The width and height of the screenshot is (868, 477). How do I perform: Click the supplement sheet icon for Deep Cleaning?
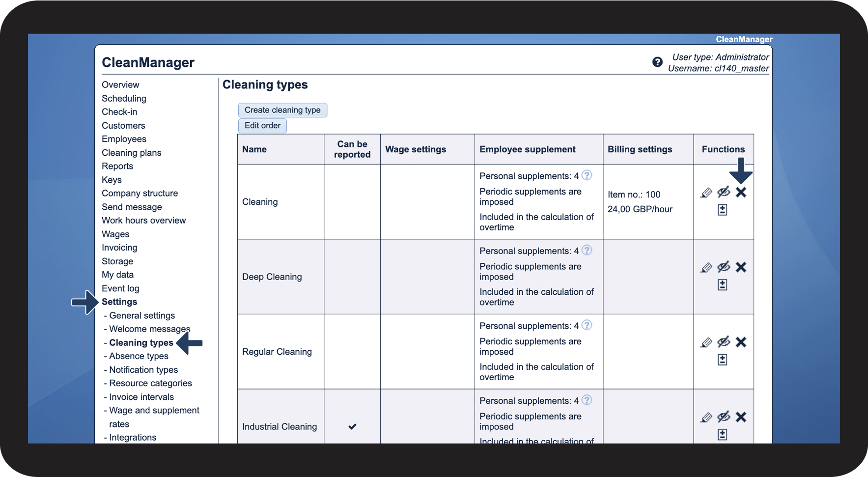click(722, 285)
